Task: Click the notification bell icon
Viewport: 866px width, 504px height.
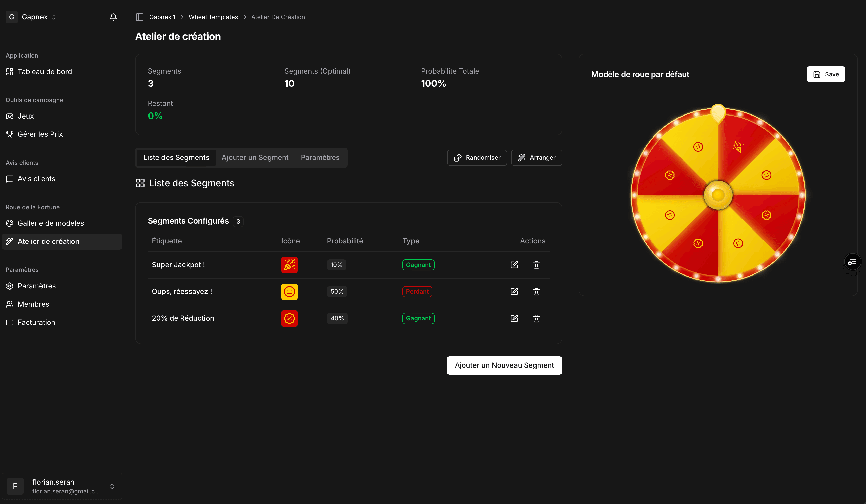Action: pos(113,17)
